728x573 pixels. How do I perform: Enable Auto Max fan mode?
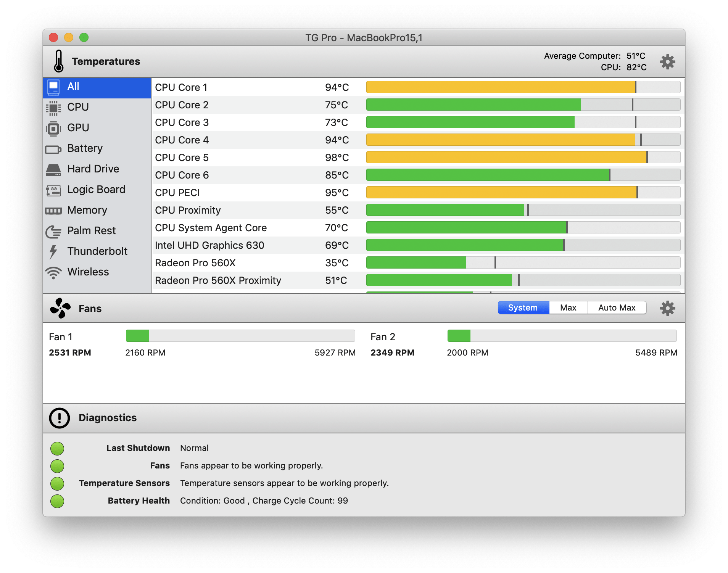pyautogui.click(x=616, y=307)
